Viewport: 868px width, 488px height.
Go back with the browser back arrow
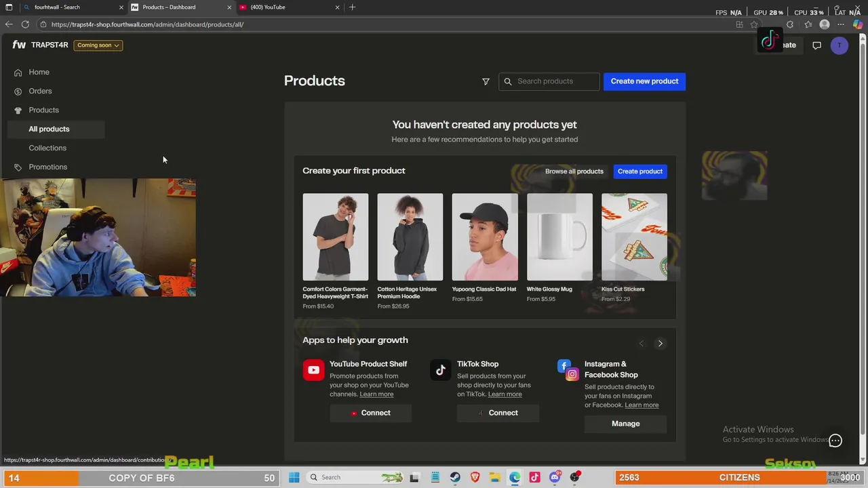tap(9, 24)
